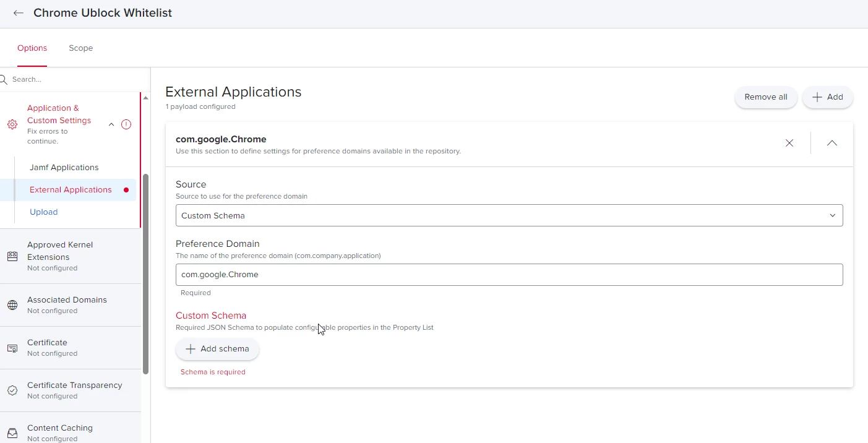Click the Certificate payload icon
Image resolution: width=868 pixels, height=443 pixels.
(12, 348)
